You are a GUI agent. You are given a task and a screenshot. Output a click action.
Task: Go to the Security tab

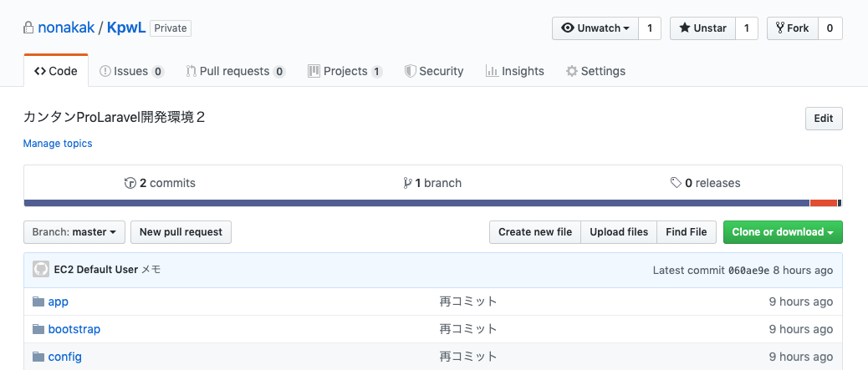pos(433,71)
